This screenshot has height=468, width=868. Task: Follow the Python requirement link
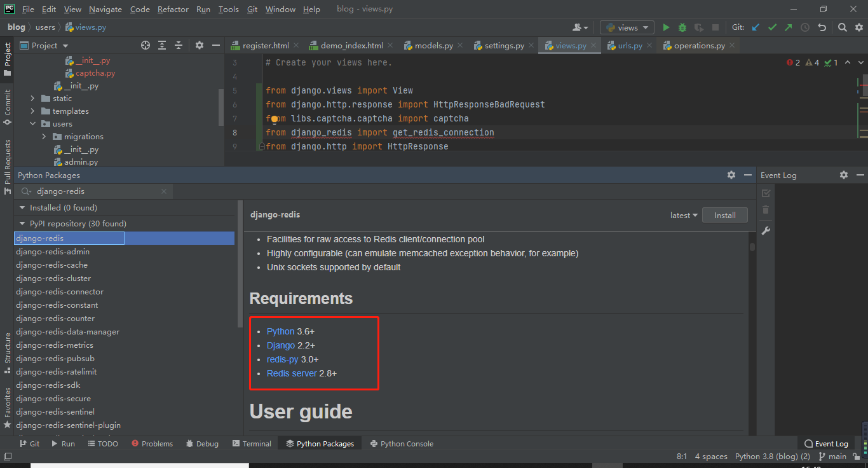(280, 331)
